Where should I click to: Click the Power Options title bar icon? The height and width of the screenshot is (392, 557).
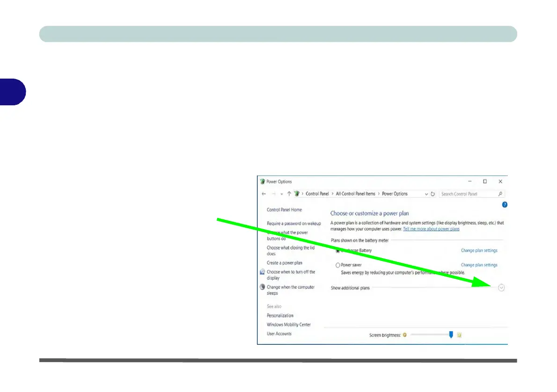(x=262, y=181)
